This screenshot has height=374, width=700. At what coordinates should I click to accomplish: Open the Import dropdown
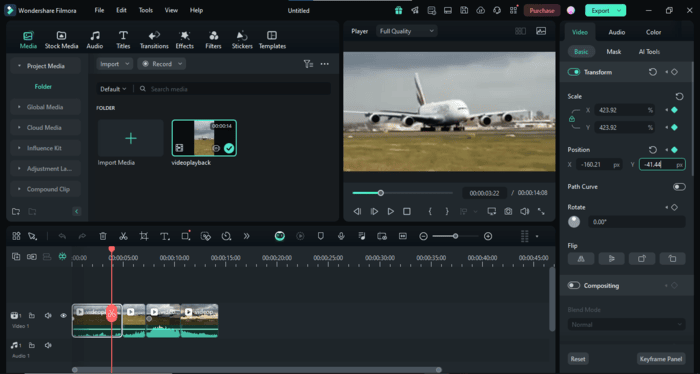coord(114,64)
